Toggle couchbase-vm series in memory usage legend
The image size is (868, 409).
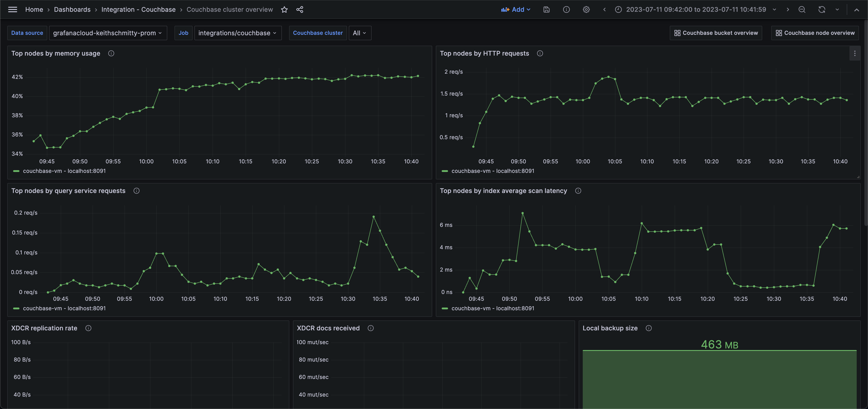coord(64,171)
